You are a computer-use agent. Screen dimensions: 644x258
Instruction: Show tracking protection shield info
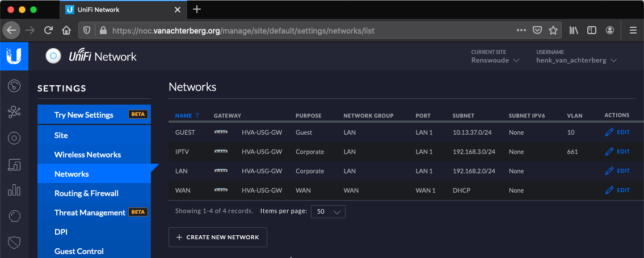tap(87, 30)
